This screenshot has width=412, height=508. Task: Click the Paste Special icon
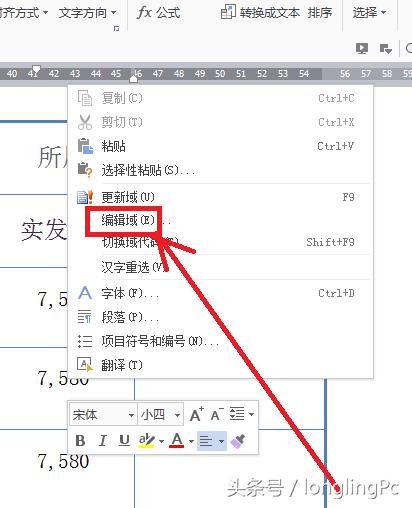click(x=85, y=170)
